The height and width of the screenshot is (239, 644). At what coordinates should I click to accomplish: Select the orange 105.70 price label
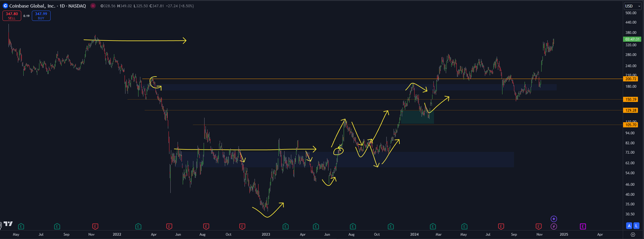point(631,125)
